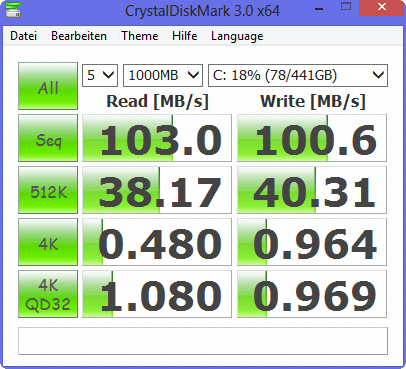Click the 4K QD32 write result 0.969
The image size is (406, 369).
click(312, 294)
